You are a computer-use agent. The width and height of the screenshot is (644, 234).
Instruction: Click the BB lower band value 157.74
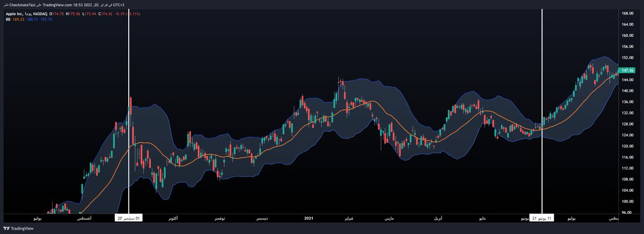(x=46, y=20)
